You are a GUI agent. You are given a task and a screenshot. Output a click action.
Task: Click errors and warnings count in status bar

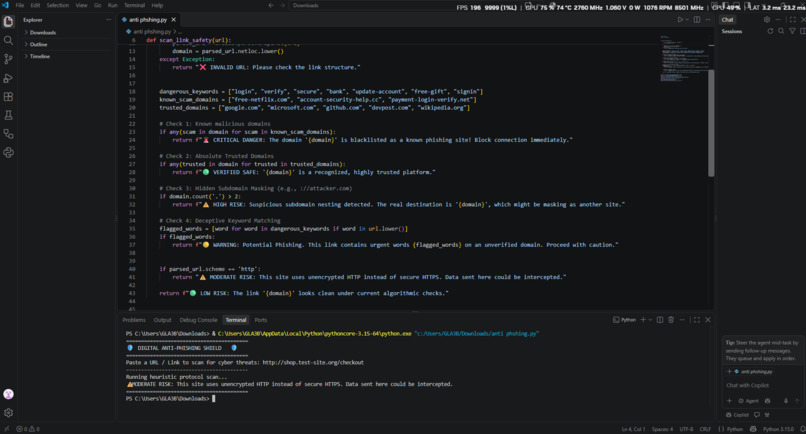click(28, 429)
